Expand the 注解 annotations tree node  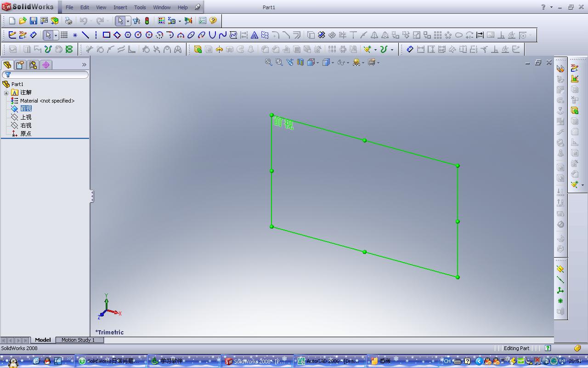[x=6, y=93]
